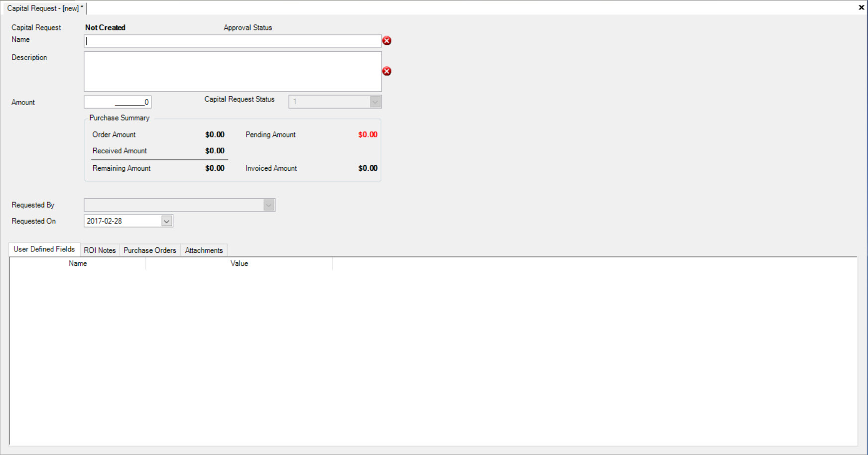Expand the Requested By selection list
Viewport: 868px width, 455px height.
point(268,205)
